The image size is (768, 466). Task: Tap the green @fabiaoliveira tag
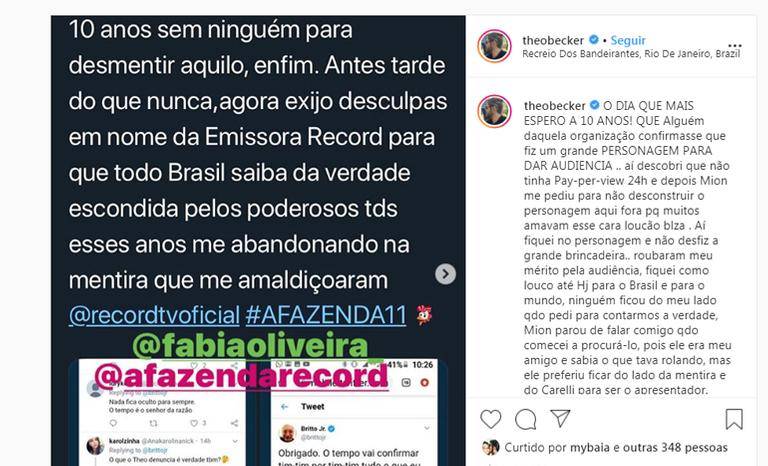(x=250, y=346)
